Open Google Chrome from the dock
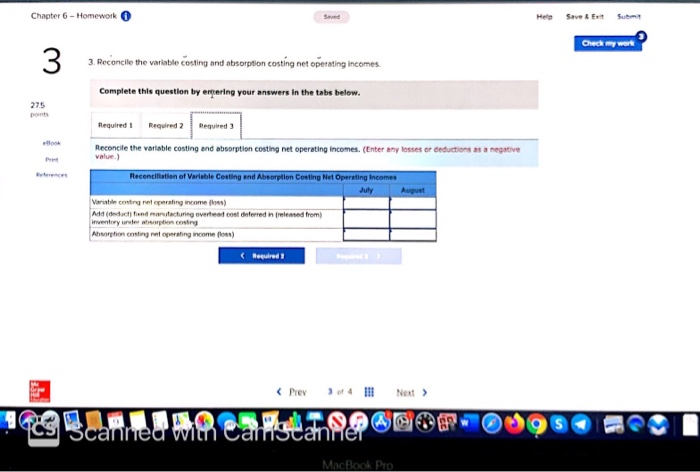 pos(537,424)
